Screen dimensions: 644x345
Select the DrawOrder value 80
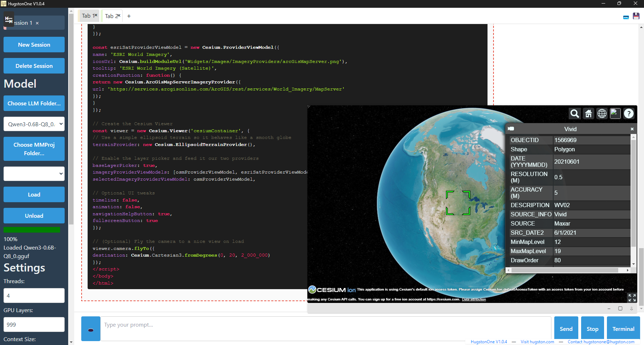[557, 261]
